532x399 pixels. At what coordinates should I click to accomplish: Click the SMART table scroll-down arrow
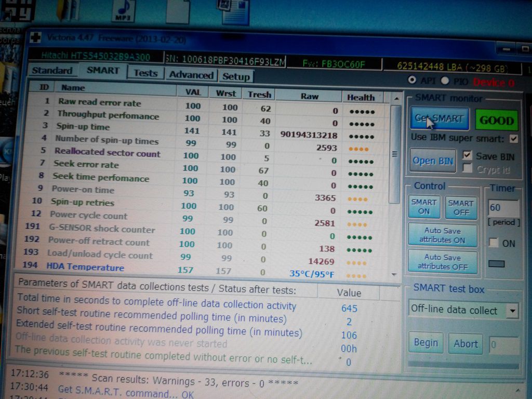tap(394, 274)
